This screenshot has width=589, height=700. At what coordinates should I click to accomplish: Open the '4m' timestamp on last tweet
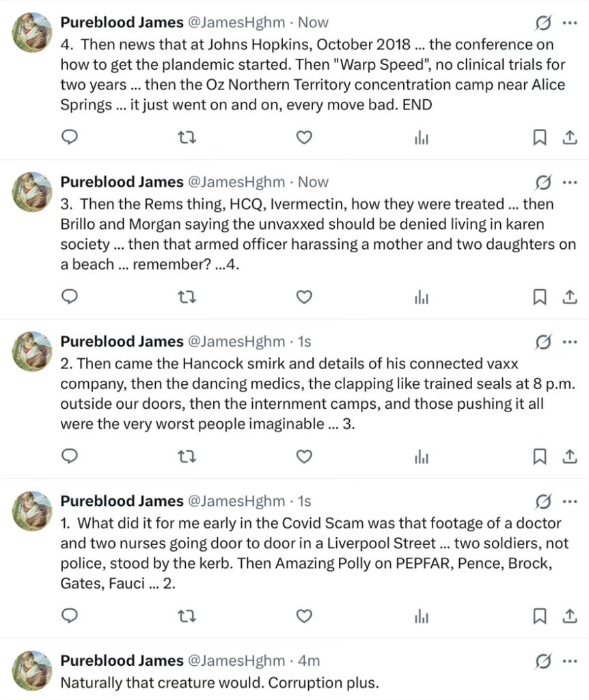point(308,661)
